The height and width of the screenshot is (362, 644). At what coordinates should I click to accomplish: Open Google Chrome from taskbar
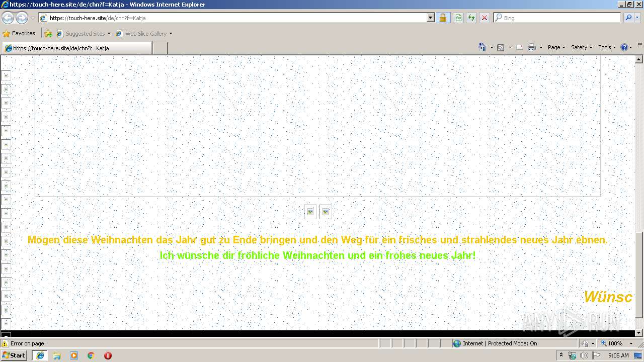[x=91, y=355]
